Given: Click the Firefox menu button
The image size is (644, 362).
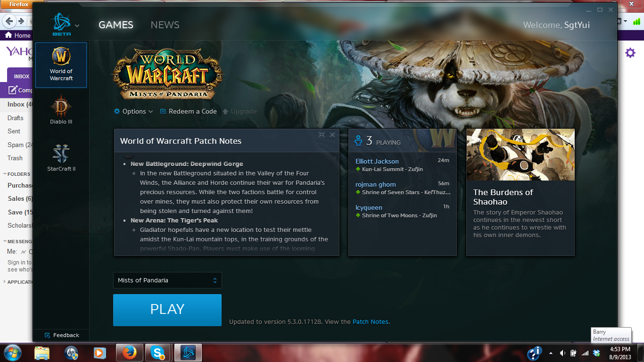Looking at the screenshot, I should point(17,4).
